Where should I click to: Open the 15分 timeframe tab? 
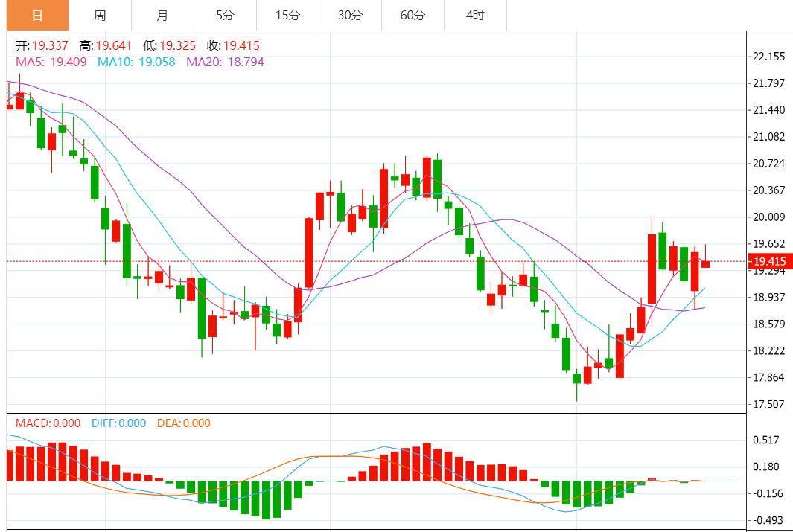(x=287, y=16)
